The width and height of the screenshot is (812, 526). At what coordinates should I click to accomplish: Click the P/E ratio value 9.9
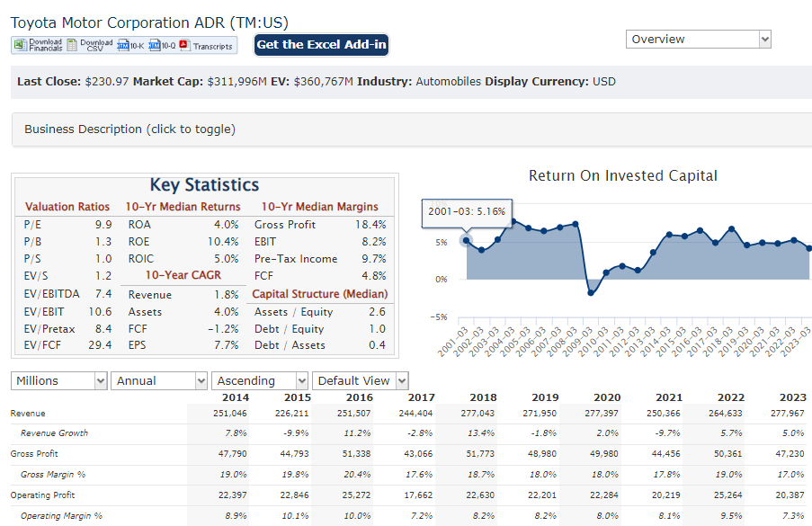tap(103, 225)
